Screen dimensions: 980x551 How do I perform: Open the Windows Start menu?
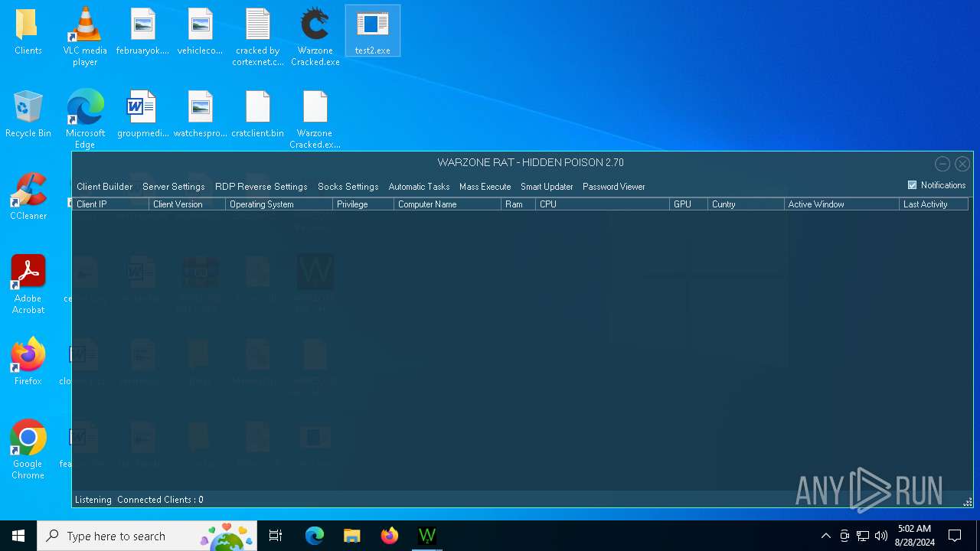tap(18, 536)
